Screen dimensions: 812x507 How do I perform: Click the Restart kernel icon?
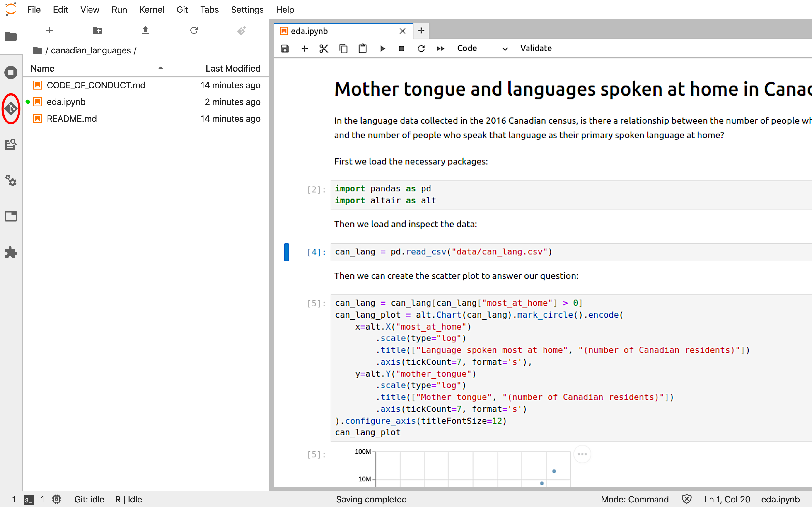[x=421, y=48]
